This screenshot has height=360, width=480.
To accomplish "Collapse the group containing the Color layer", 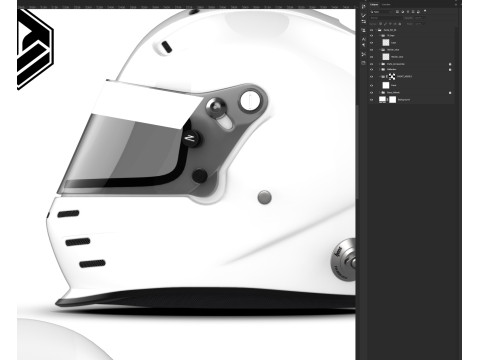I will pyautogui.click(x=380, y=36).
